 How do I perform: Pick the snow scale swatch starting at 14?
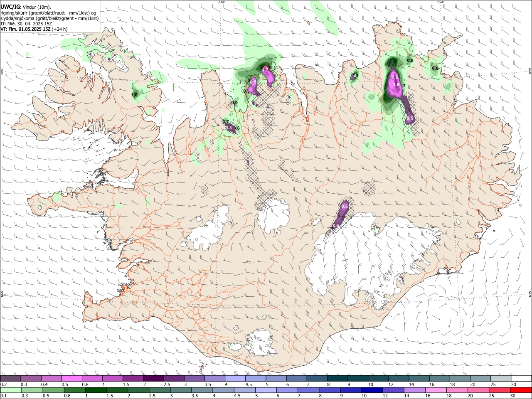(418, 378)
